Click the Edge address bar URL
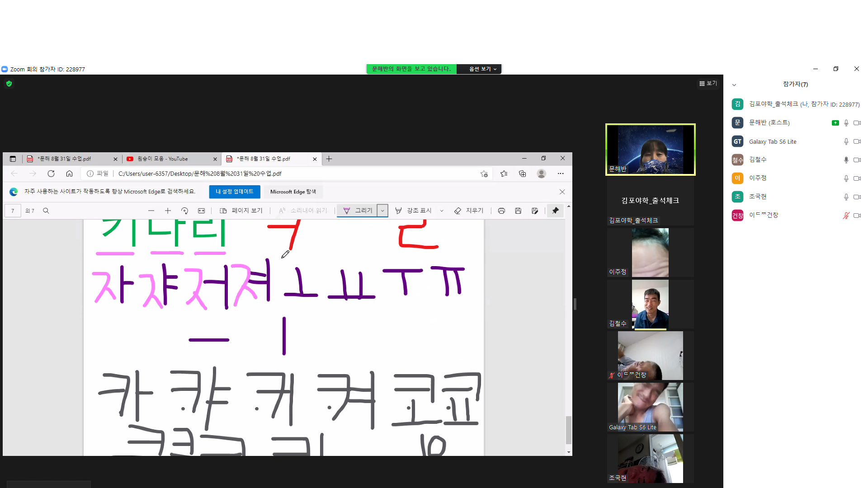Viewport: 868px width, 488px height. click(x=199, y=174)
